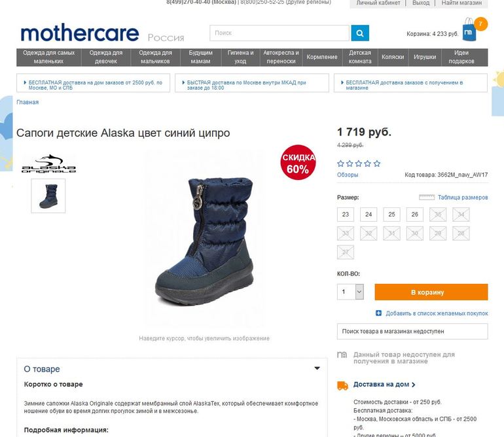The height and width of the screenshot is (437, 504).
Task: Click the orange delivery truck icon
Action: 342,385
